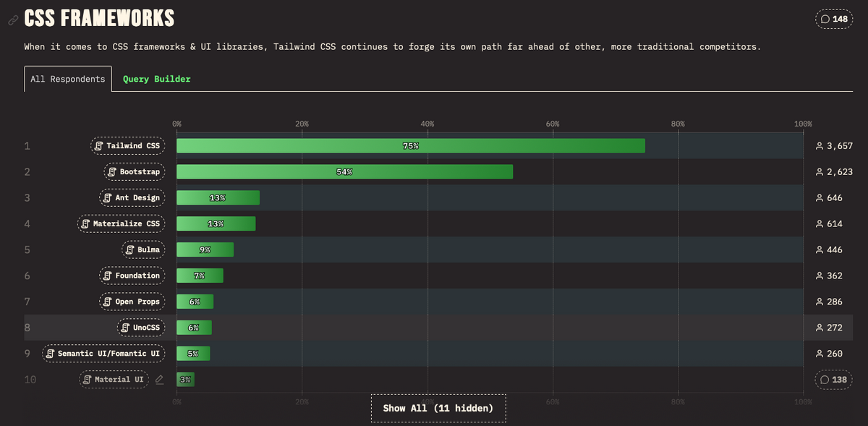Viewport: 868px width, 426px height.
Task: Click the CSS FRAMEWORKS heading text
Action: (x=99, y=19)
